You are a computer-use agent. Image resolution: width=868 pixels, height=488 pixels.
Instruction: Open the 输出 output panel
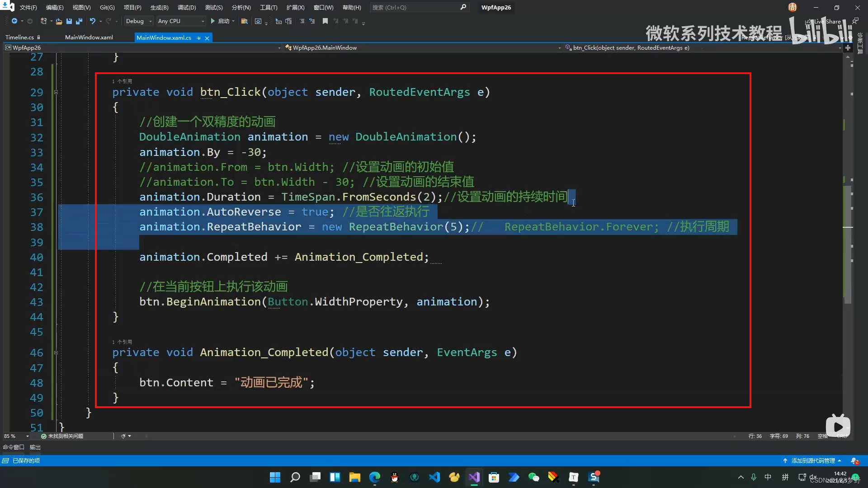pyautogui.click(x=35, y=447)
